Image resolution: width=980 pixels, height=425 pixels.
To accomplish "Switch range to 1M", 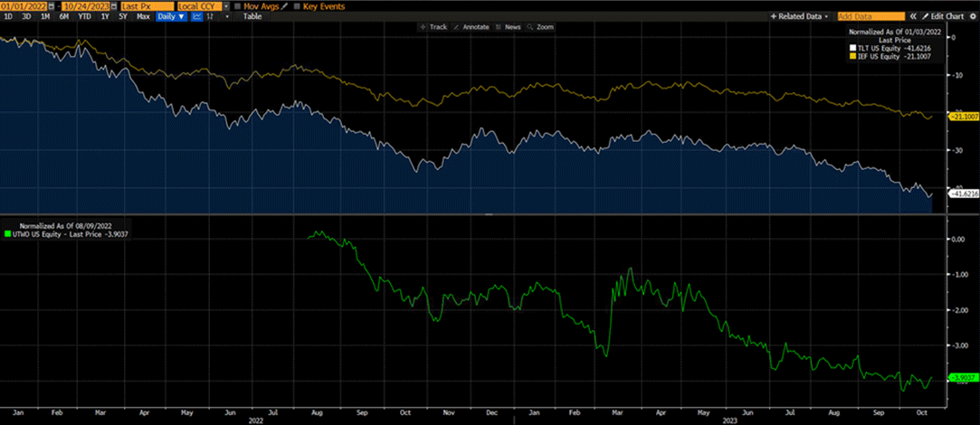I will click(x=45, y=16).
